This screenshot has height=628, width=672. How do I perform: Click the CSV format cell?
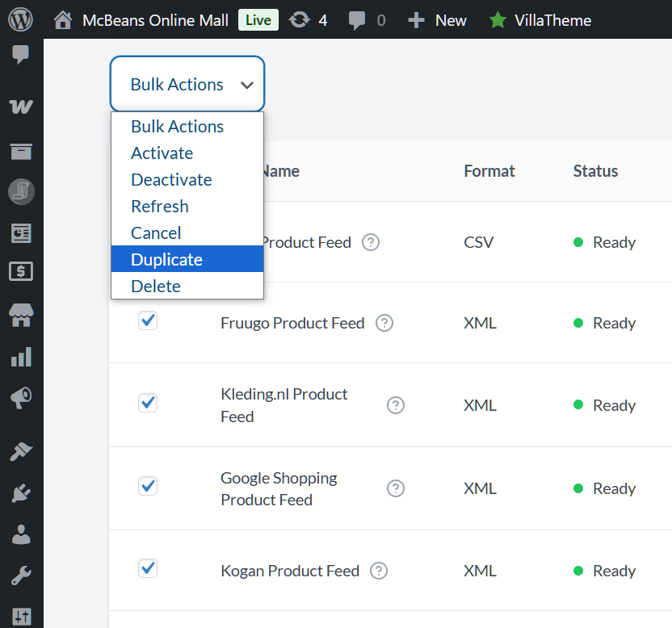(479, 242)
